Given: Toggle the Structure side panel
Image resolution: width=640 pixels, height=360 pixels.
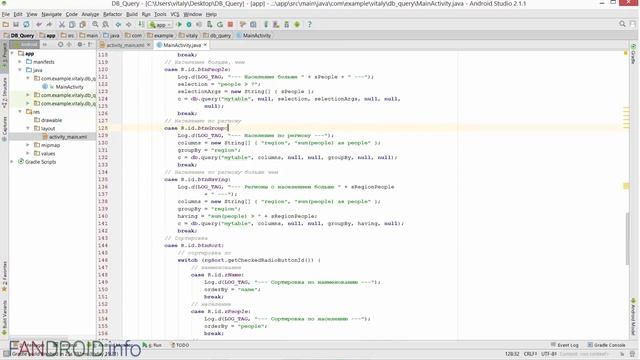Looking at the screenshot, I should pos(4,93).
